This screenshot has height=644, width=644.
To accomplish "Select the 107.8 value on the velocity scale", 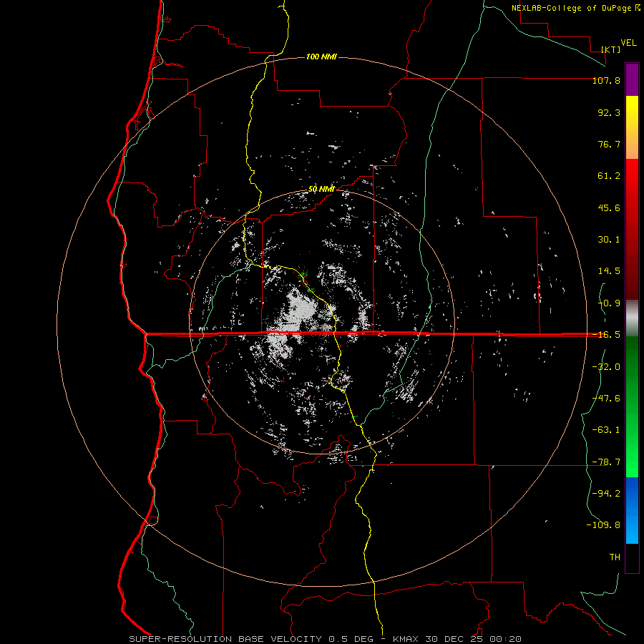I will [x=606, y=80].
